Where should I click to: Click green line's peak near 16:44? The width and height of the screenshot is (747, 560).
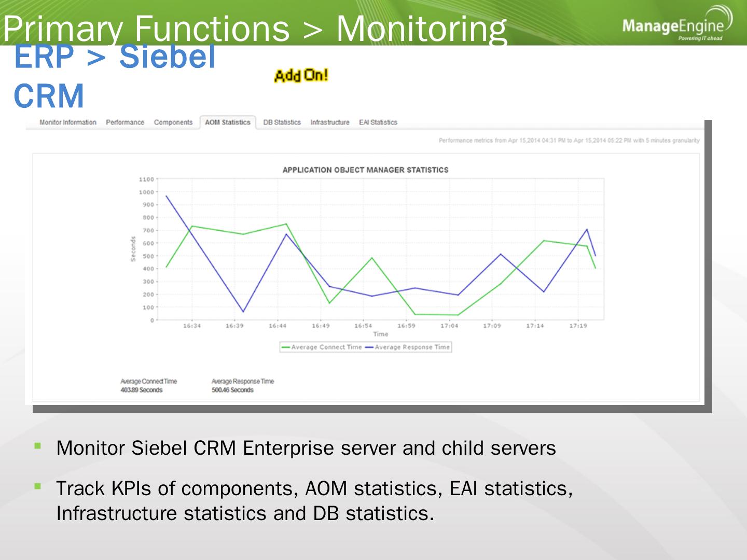point(286,224)
